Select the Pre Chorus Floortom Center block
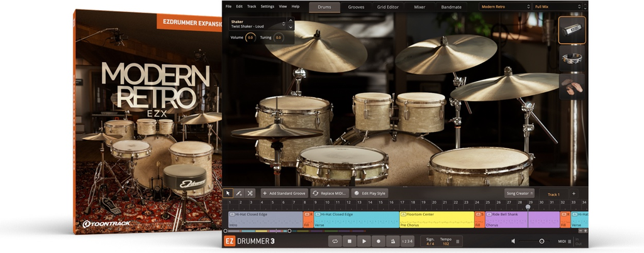Viewport: 644px width, 253px height. pos(436,220)
